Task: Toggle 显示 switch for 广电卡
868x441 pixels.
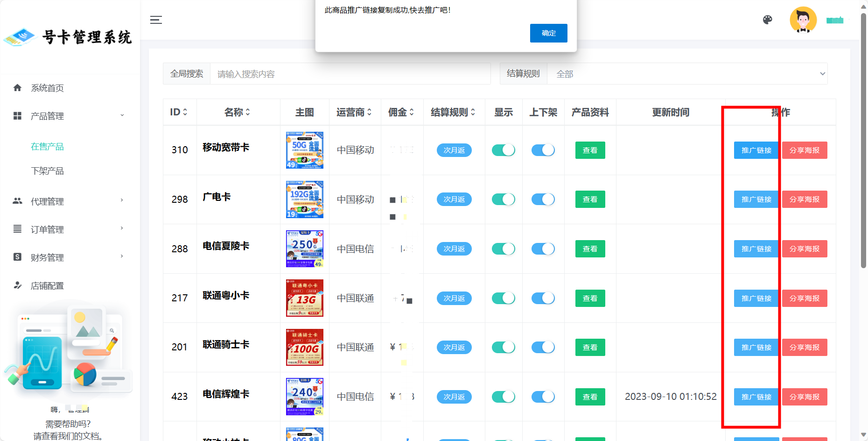Action: coord(503,199)
